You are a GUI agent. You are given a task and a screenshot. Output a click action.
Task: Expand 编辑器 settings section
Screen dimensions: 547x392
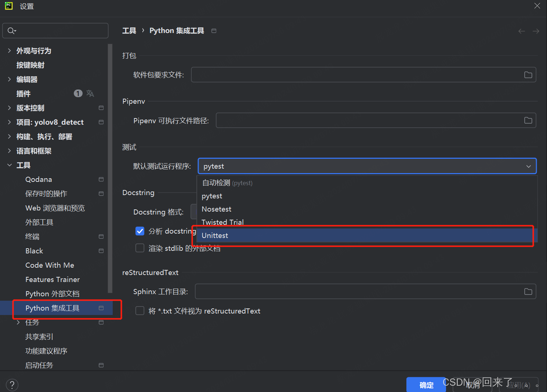(x=10, y=79)
